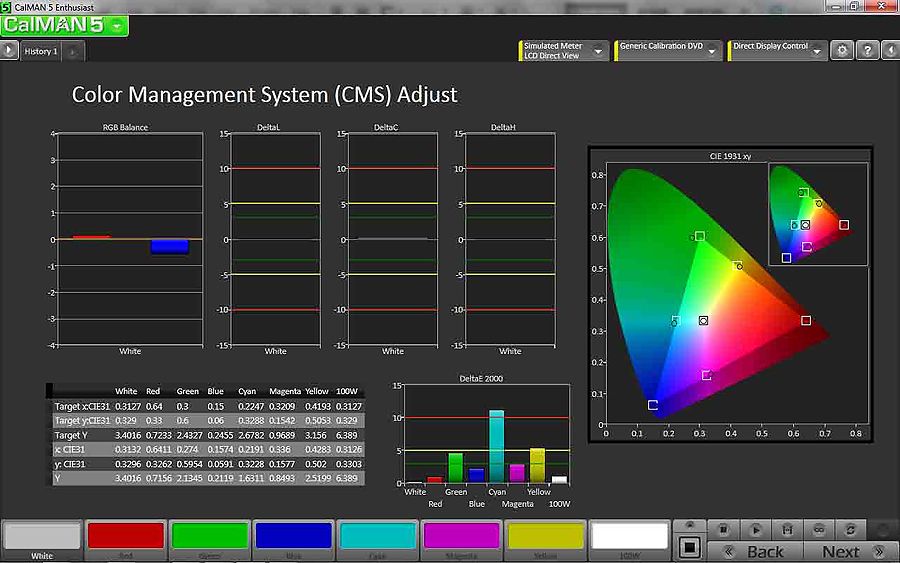Image resolution: width=900 pixels, height=563 pixels.
Task: Select the Red color swatch
Action: pyautogui.click(x=125, y=536)
